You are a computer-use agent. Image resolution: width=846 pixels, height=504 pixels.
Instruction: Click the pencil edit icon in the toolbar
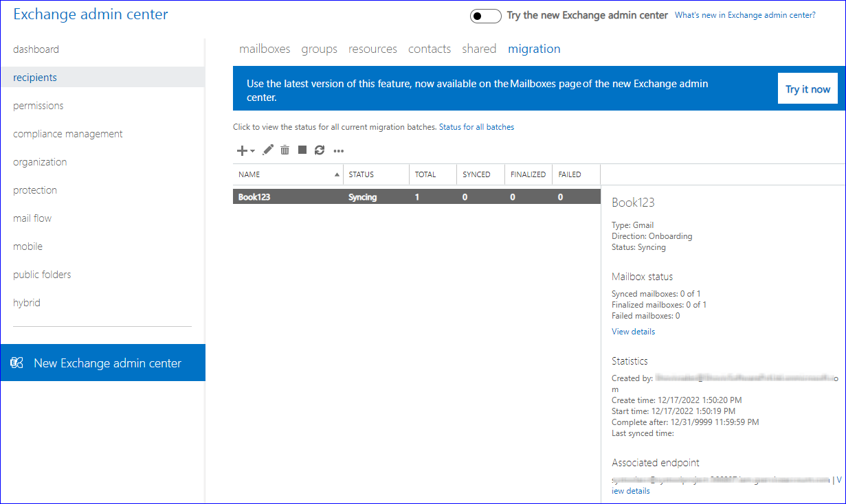click(x=268, y=150)
